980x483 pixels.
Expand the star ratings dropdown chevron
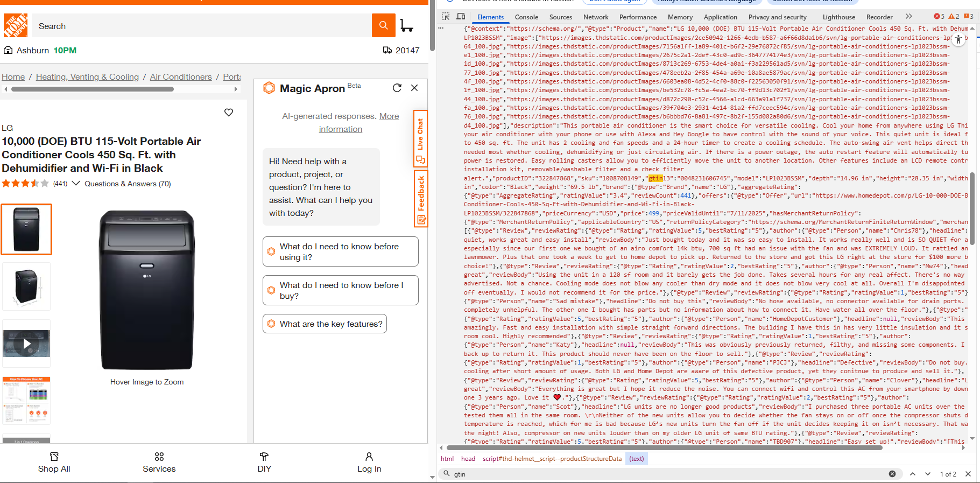point(76,183)
